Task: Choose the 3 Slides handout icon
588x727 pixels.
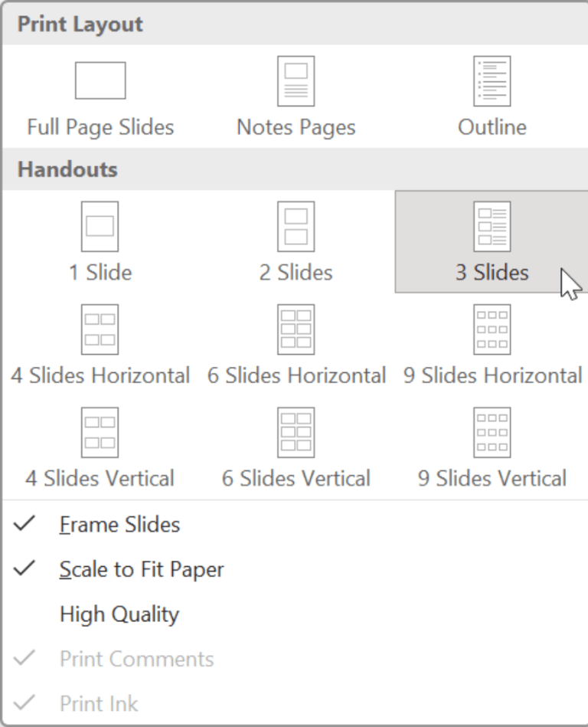Action: (x=492, y=224)
